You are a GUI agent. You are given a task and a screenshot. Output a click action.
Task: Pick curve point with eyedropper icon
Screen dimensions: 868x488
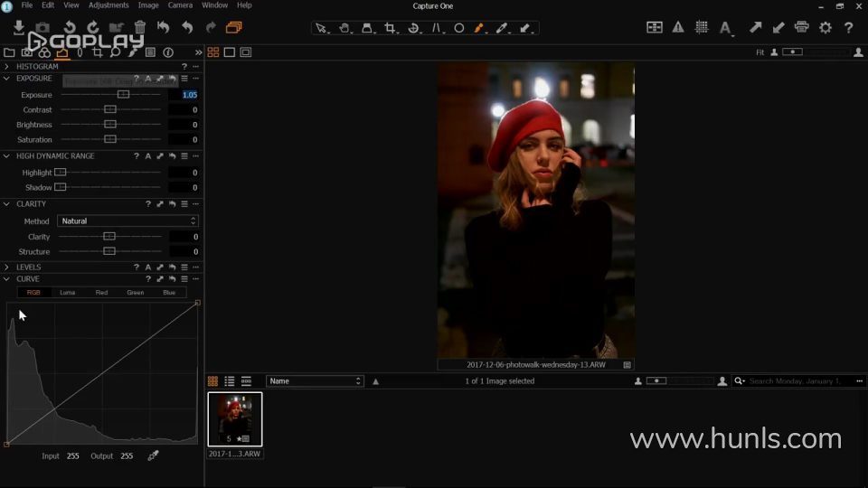pyautogui.click(x=153, y=455)
